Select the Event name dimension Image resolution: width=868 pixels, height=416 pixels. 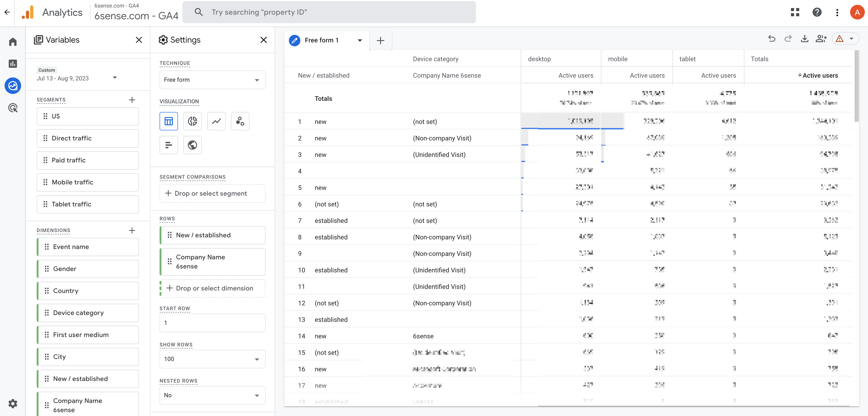[88, 247]
